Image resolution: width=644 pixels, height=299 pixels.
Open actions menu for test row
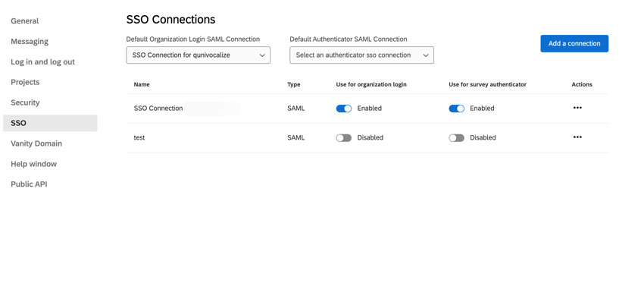click(577, 137)
